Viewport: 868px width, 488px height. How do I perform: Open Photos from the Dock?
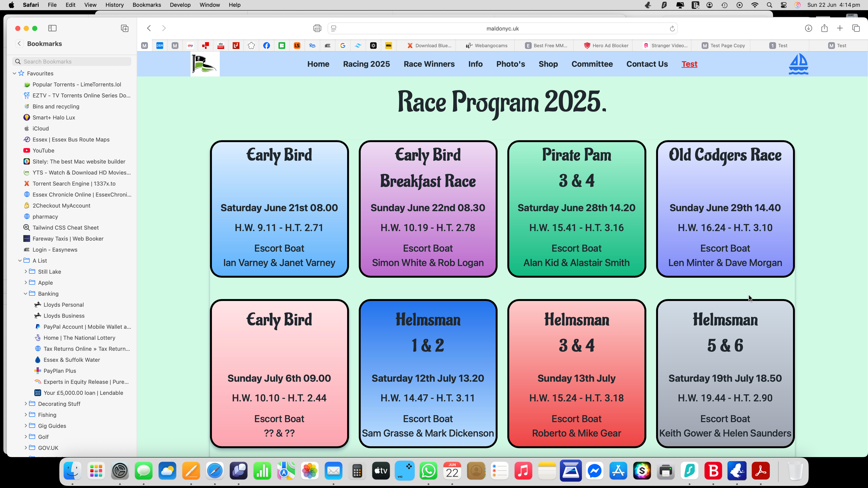coord(310,471)
